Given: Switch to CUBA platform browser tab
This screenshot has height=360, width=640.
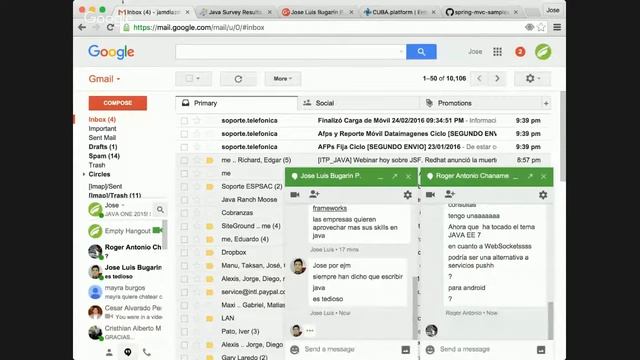Looking at the screenshot, I should (400, 12).
